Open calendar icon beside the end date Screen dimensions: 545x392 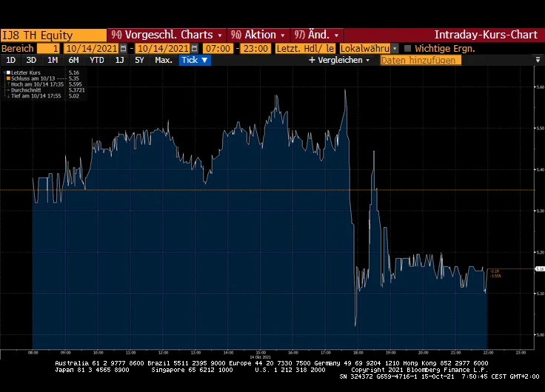(195, 48)
